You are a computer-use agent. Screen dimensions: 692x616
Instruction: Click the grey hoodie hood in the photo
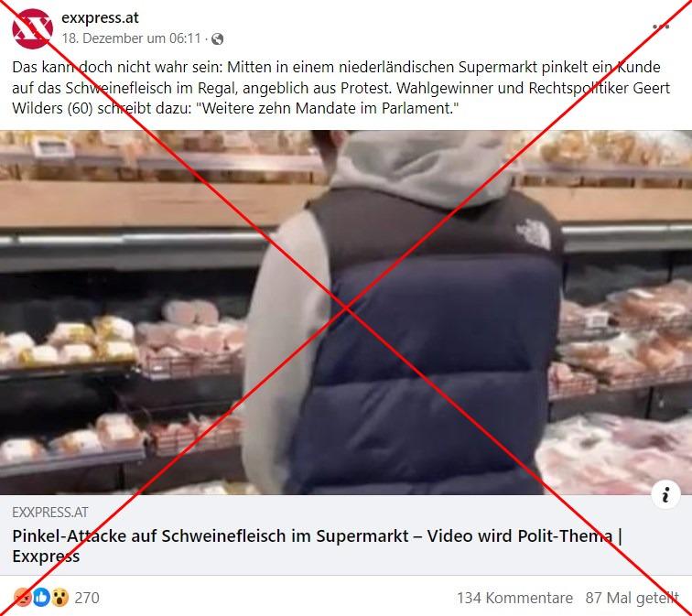point(421,168)
